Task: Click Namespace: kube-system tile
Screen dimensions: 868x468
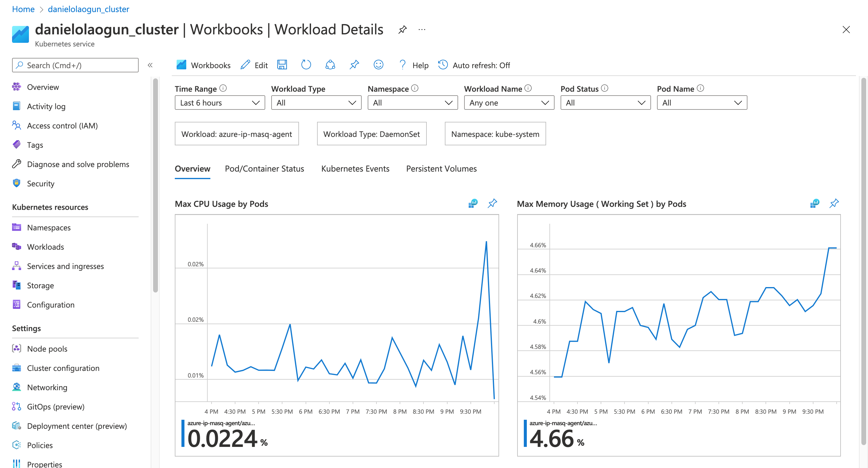Action: [495, 134]
